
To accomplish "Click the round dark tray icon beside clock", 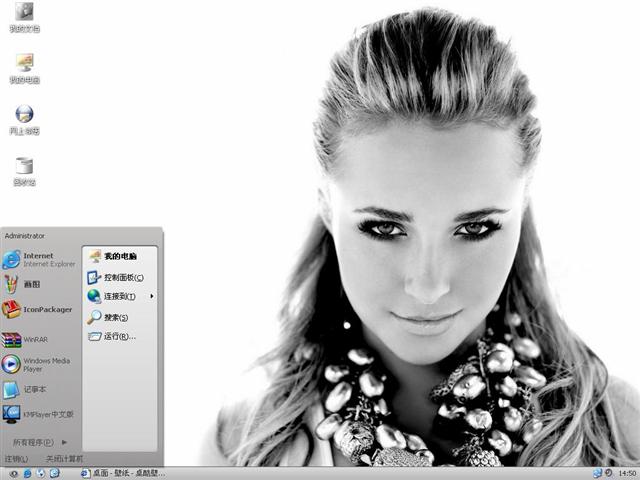I will [609, 473].
